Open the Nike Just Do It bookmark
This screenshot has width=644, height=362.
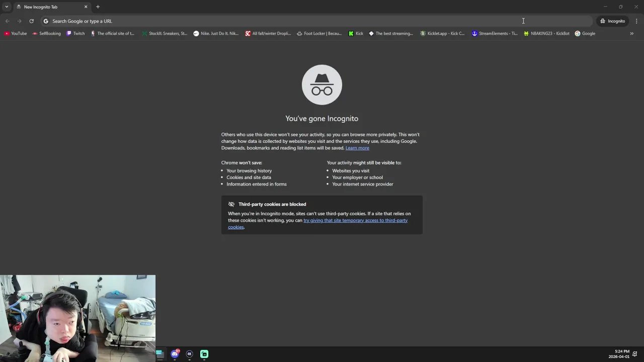pos(216,34)
